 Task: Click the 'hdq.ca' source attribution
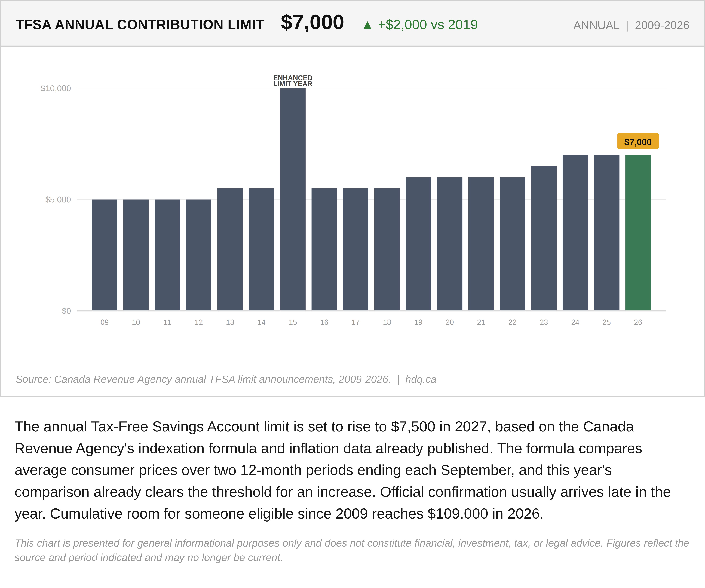point(421,379)
